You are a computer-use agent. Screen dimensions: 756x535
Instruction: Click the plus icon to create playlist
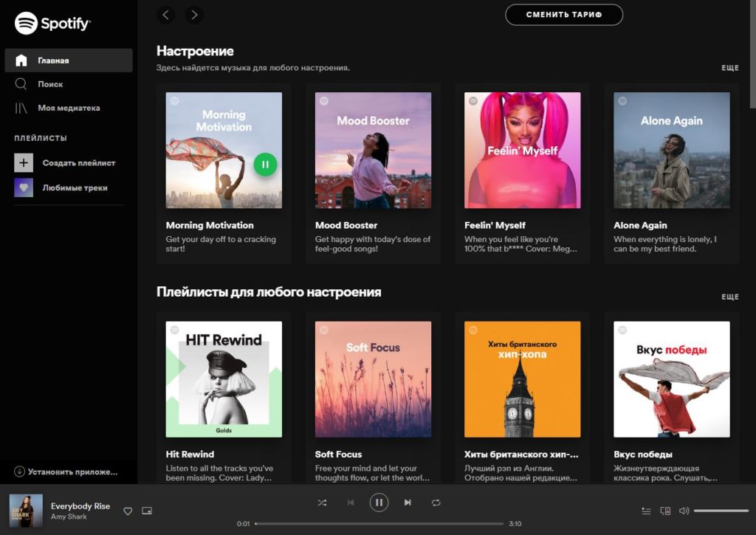(24, 163)
